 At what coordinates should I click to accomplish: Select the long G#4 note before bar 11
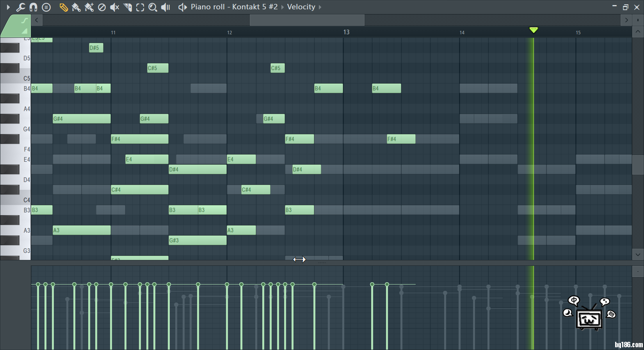82,119
